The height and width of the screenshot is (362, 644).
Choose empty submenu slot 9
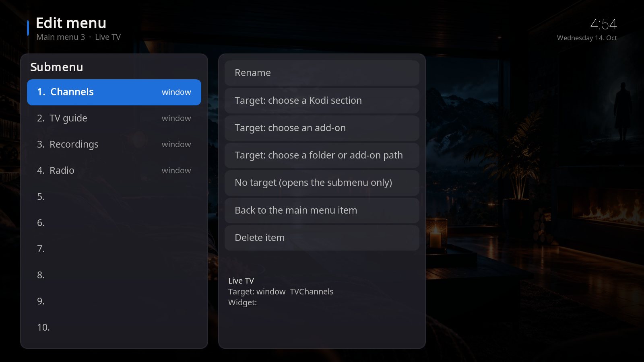(114, 301)
